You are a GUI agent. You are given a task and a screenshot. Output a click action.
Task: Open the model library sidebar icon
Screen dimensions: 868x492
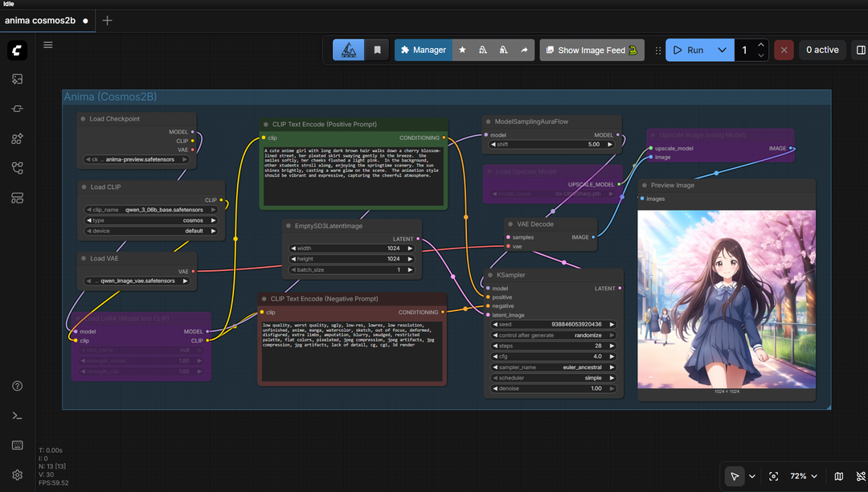[x=17, y=138]
